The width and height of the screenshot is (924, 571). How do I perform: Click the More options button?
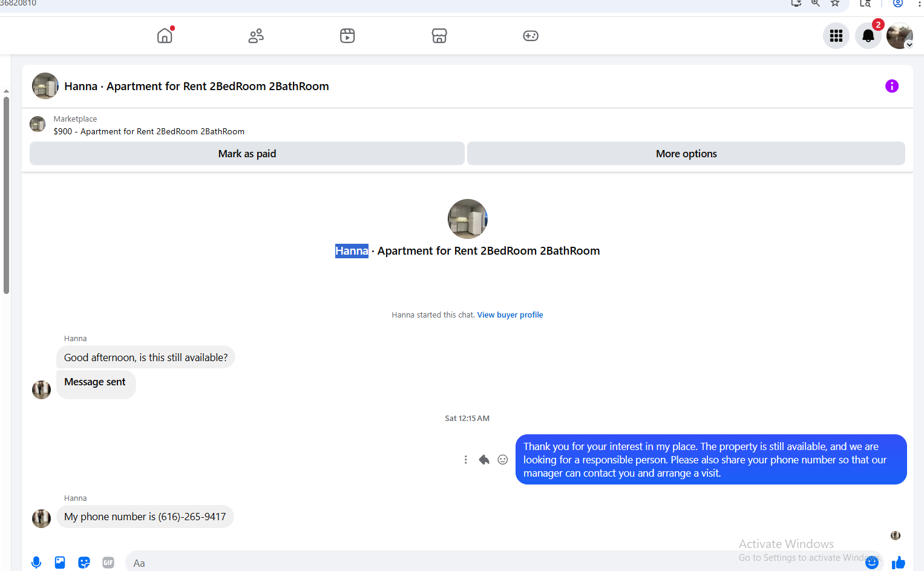coord(686,154)
